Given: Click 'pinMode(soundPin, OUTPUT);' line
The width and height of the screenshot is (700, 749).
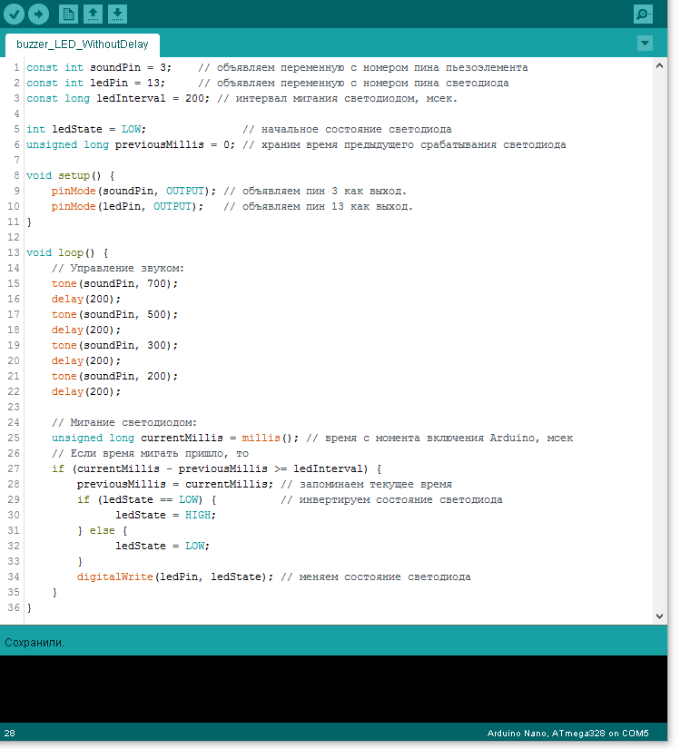Looking at the screenshot, I should 133,191.
